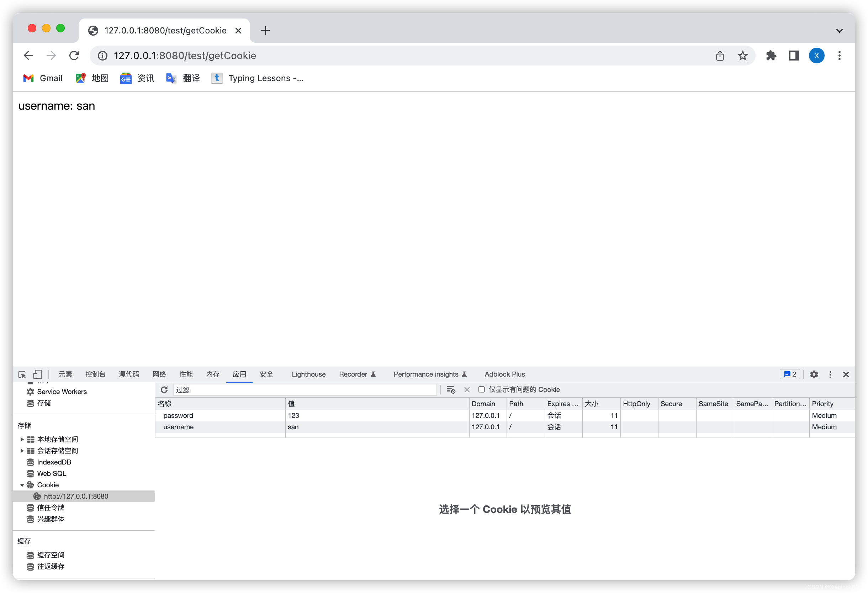Open DevTools settings gear
868x593 pixels.
[x=814, y=374]
